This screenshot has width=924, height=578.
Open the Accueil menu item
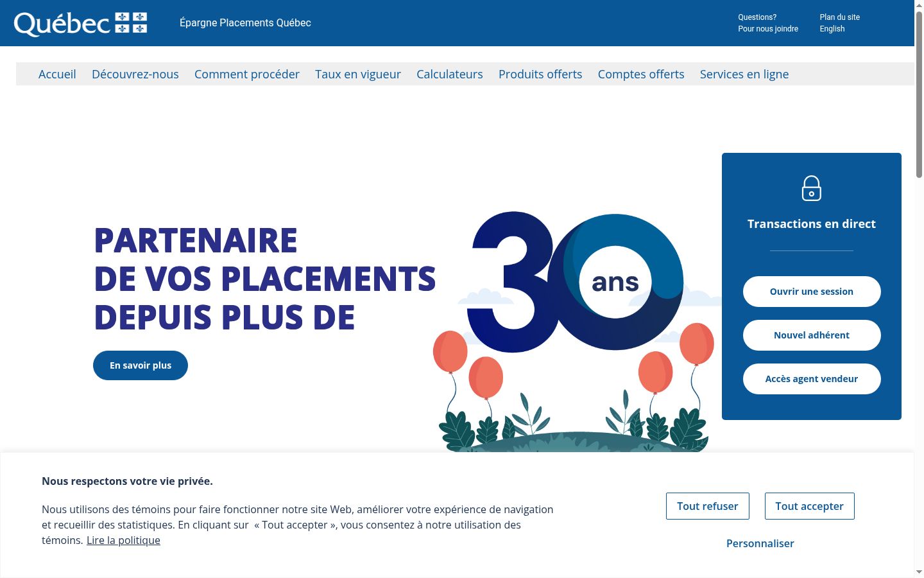click(57, 74)
